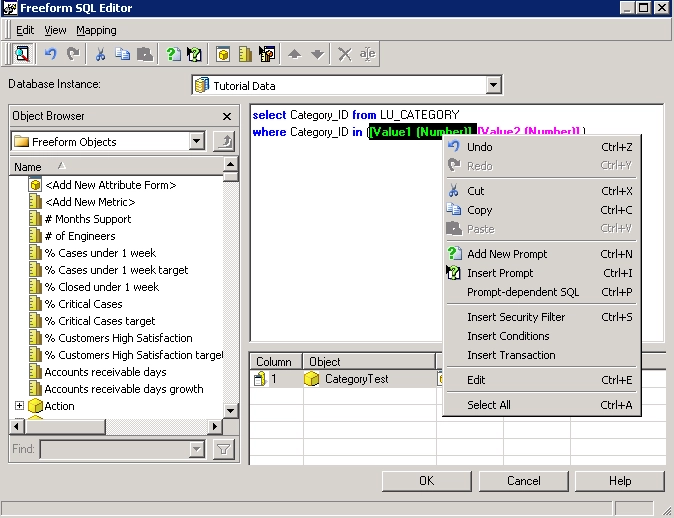Screen dimensions: 674x518
Task: Click the Help button
Action: pos(620,481)
